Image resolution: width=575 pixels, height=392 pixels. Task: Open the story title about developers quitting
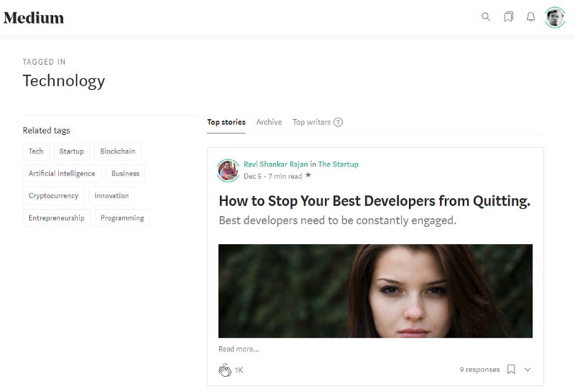[374, 201]
